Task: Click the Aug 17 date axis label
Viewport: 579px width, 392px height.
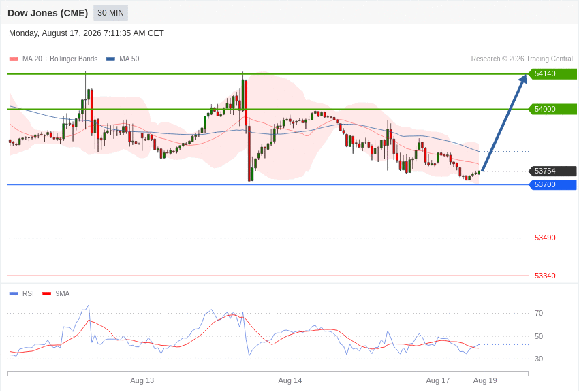Action: 438,381
